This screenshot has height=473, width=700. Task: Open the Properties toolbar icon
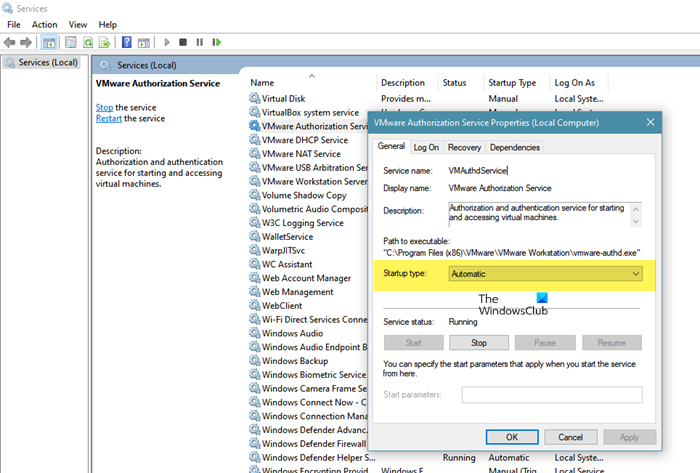(71, 42)
